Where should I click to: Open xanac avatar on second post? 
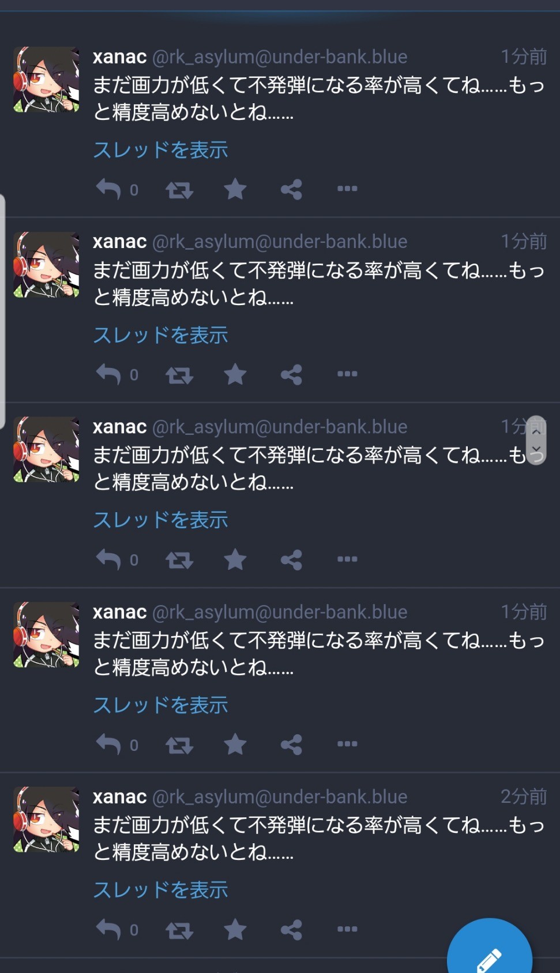pyautogui.click(x=47, y=265)
